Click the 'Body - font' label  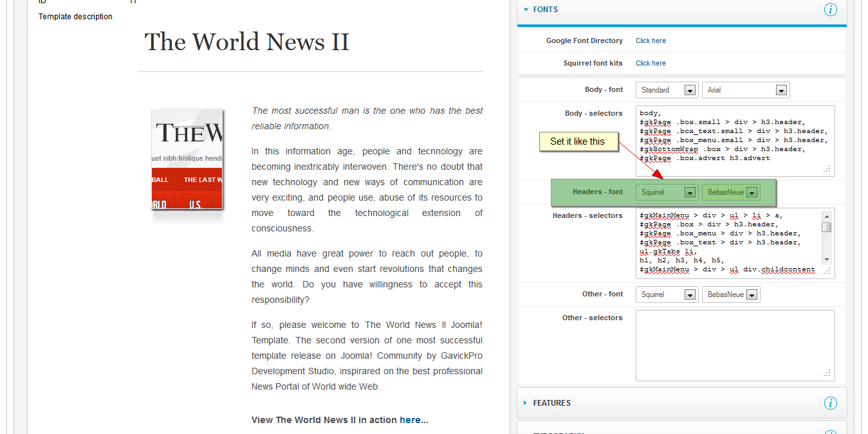coord(604,89)
